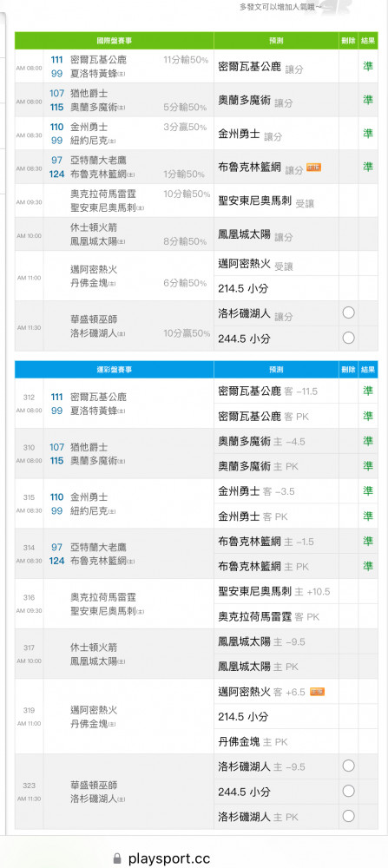Image resolution: width=388 pixels, height=868 pixels.
Task: Open 邁阿密熱火 受讓 prediction
Action: click(x=256, y=265)
